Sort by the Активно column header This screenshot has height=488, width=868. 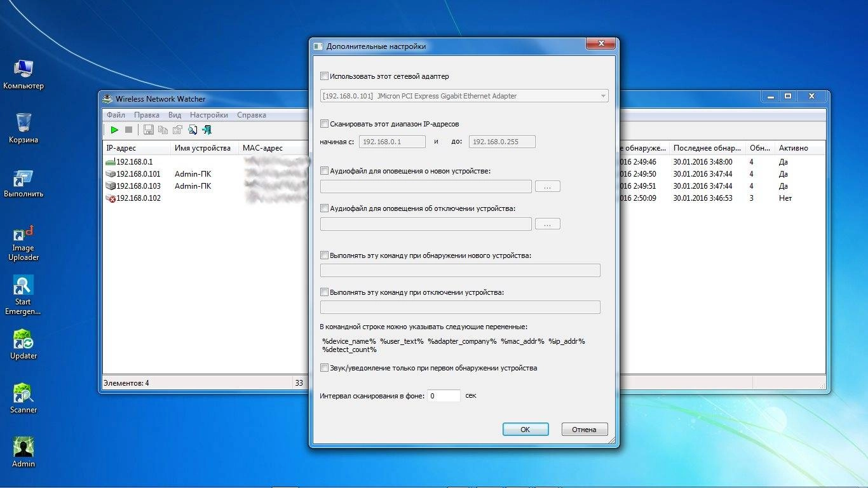(800, 148)
